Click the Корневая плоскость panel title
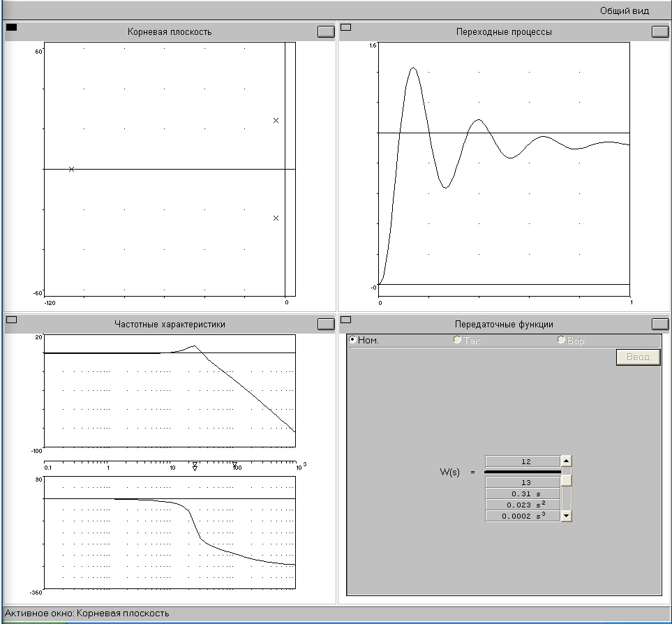This screenshot has height=624, width=672. [x=170, y=31]
